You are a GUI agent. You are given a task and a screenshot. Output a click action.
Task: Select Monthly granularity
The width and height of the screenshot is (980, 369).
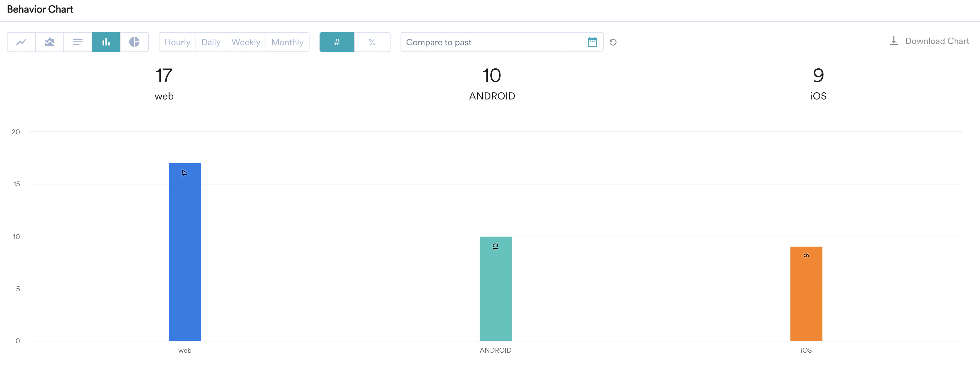[287, 42]
